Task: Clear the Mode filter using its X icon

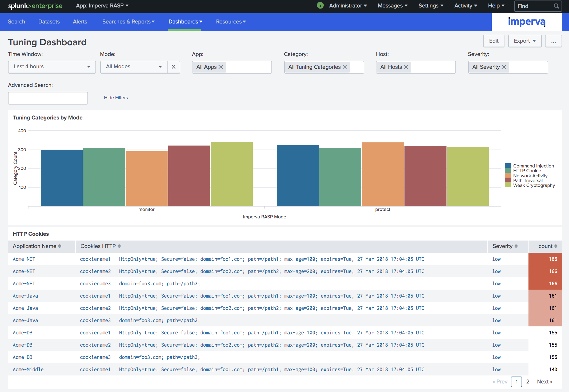Action: click(174, 67)
